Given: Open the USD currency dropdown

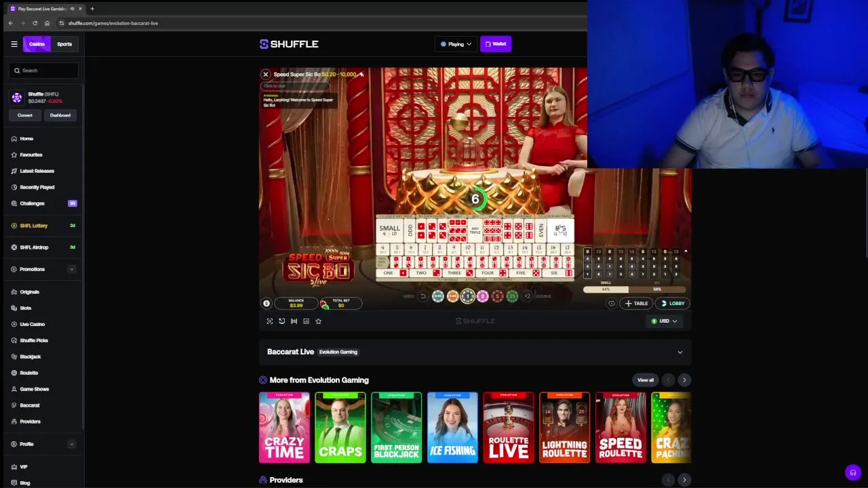Looking at the screenshot, I should [x=665, y=321].
